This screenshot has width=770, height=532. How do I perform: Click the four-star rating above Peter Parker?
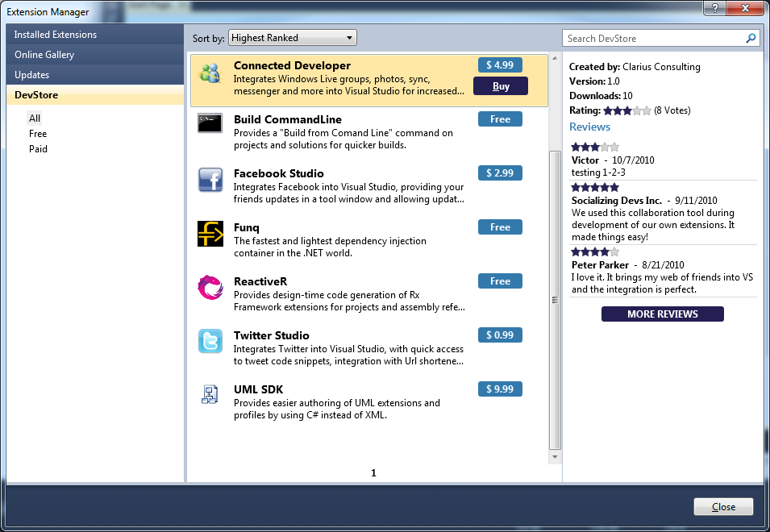595,251
